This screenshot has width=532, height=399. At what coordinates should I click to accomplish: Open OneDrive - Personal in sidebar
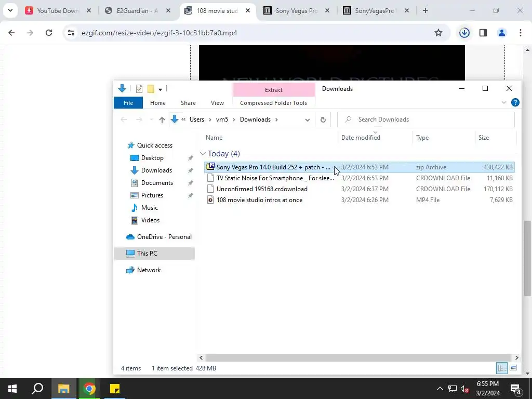pos(164,237)
